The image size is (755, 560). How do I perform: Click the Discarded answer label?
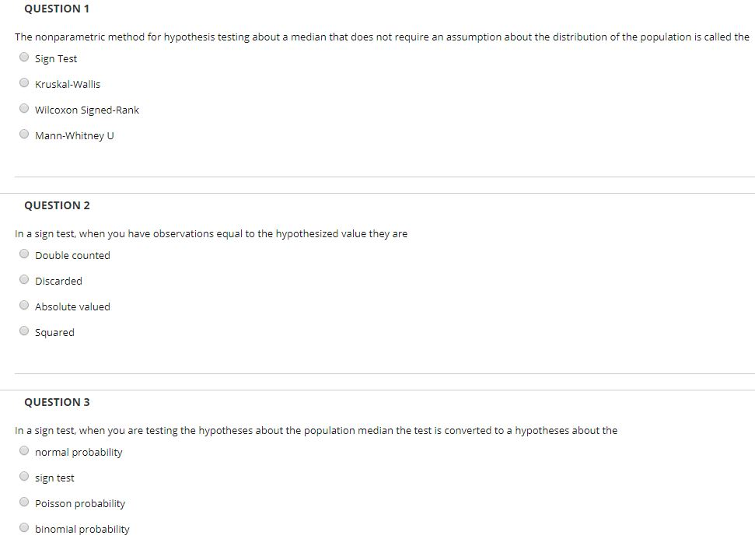[58, 280]
